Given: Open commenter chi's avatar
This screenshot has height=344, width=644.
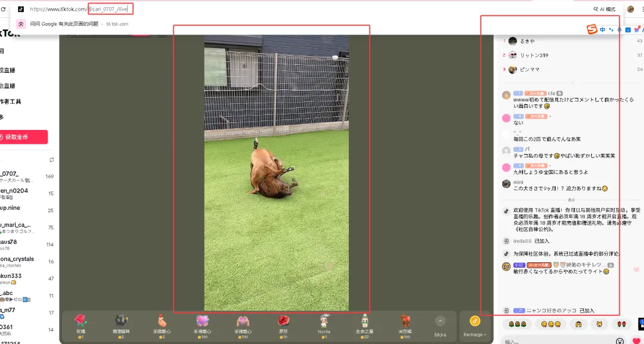Looking at the screenshot, I should pos(506,95).
